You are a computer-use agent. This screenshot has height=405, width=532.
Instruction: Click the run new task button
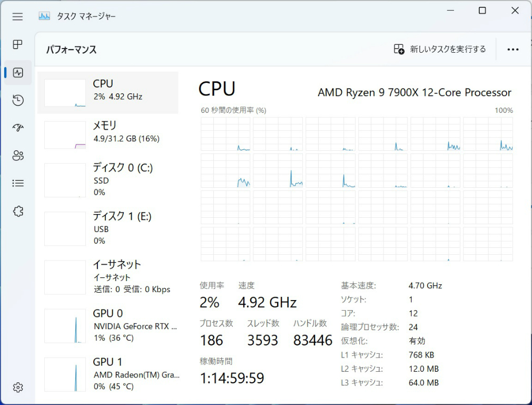(x=440, y=49)
